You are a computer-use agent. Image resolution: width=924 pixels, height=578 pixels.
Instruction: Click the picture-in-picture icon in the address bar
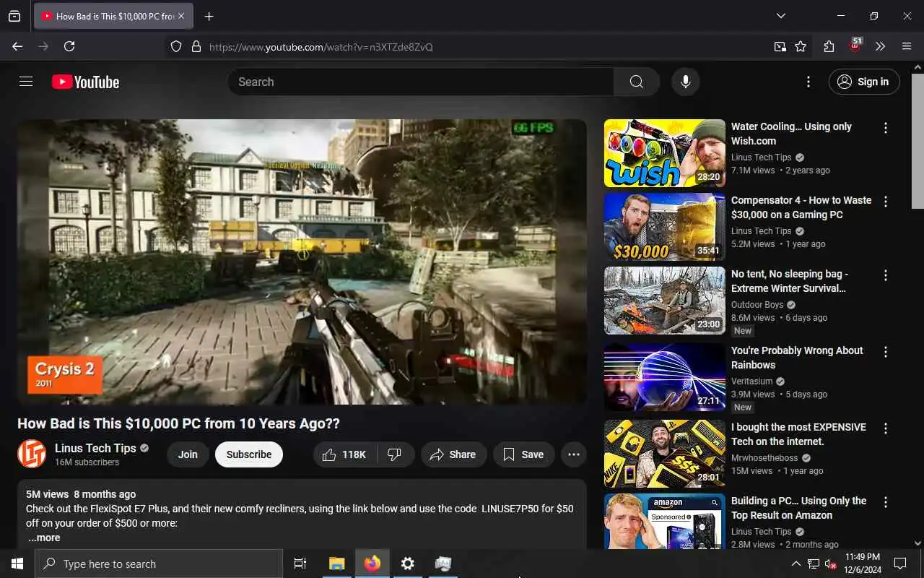click(780, 46)
